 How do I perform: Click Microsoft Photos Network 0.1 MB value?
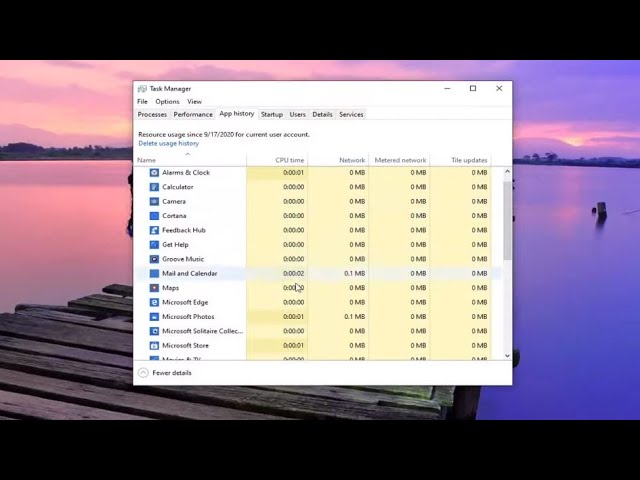click(354, 317)
